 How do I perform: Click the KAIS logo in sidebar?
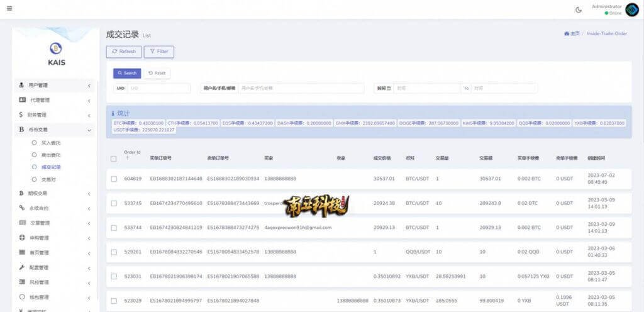pos(56,49)
